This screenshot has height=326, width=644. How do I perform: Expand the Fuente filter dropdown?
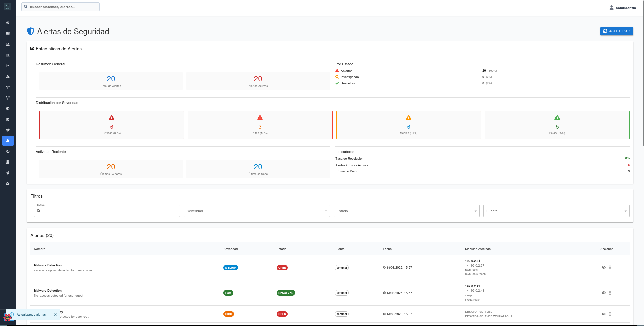[556, 211]
